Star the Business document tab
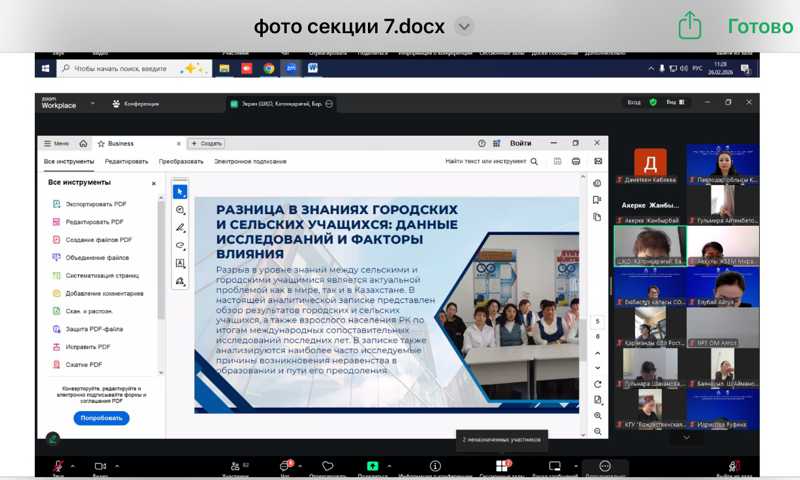800x480 pixels. click(101, 144)
